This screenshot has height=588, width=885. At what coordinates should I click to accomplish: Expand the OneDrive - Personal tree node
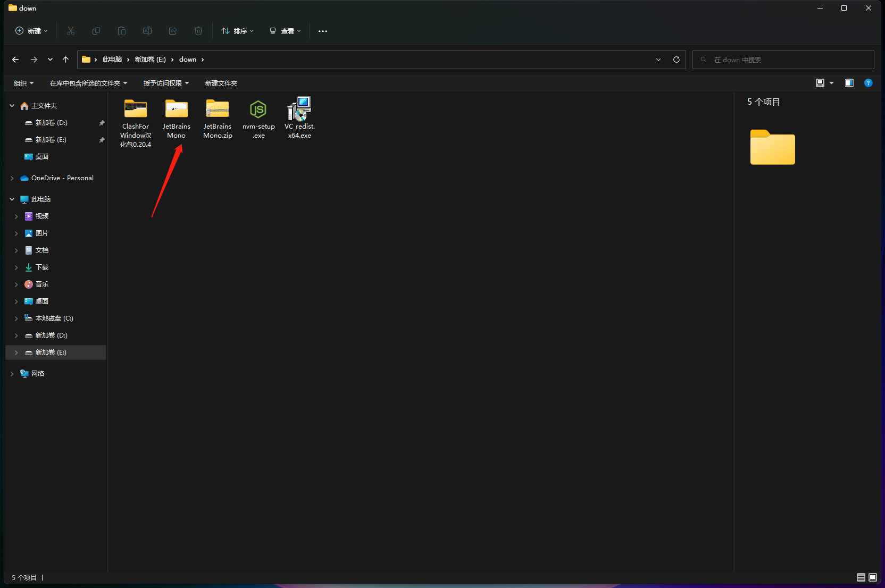(x=12, y=178)
